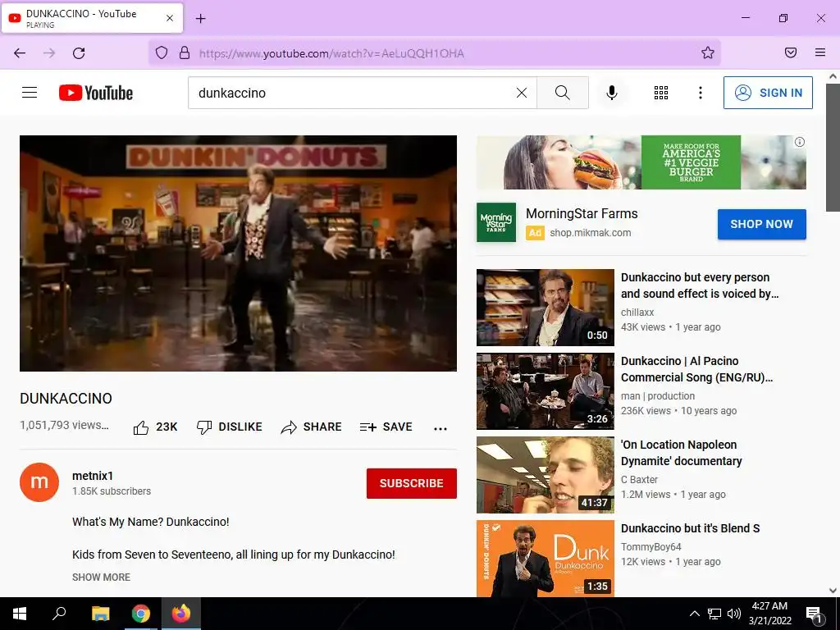Dislike the DUNKACCINO video
Screen dimensions: 840x630
point(230,427)
